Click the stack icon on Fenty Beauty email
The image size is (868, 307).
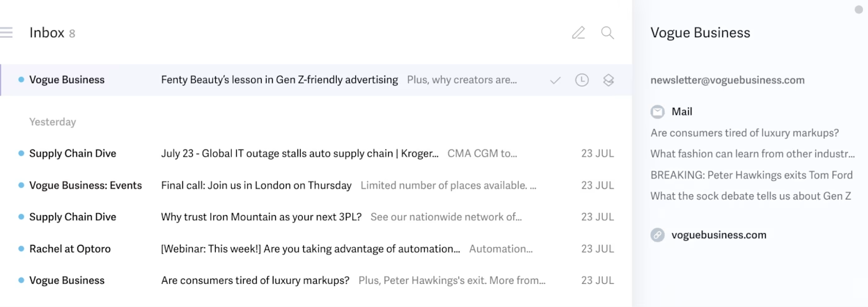click(608, 80)
